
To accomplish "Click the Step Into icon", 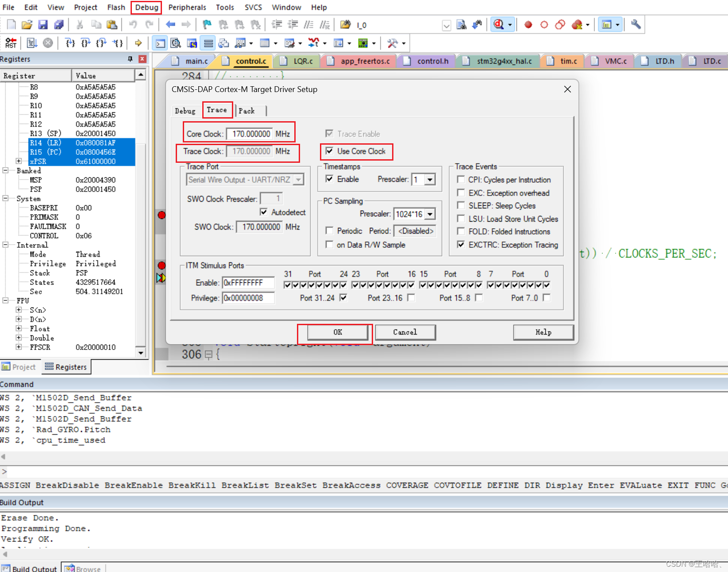I will click(x=70, y=43).
